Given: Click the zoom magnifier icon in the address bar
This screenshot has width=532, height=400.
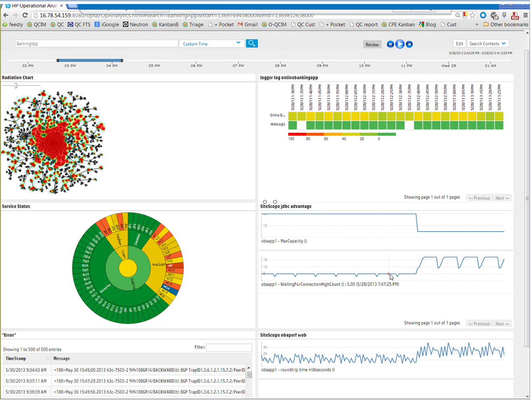Looking at the screenshot, I should [458, 15].
